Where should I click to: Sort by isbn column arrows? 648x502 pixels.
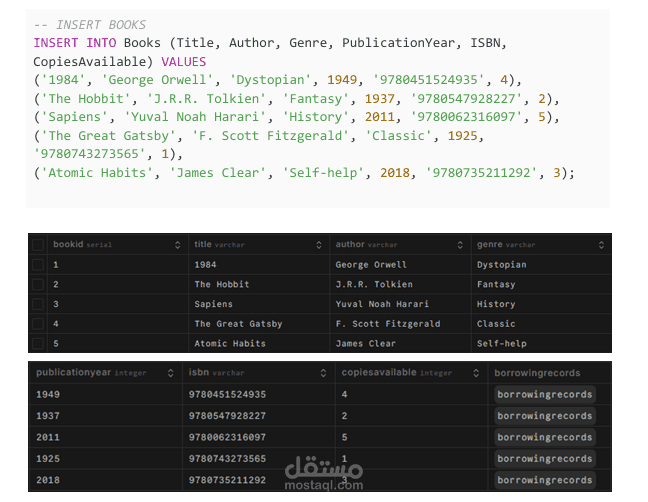[323, 373]
